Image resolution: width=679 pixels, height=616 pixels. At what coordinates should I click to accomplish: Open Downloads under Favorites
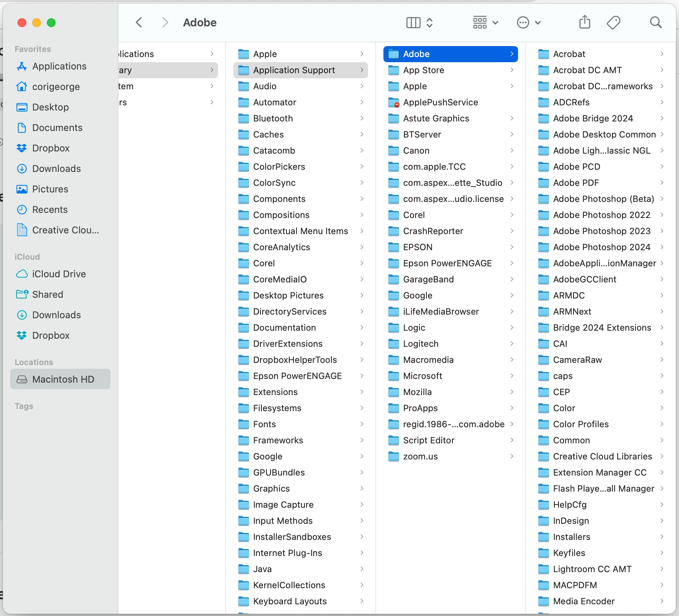[60, 169]
